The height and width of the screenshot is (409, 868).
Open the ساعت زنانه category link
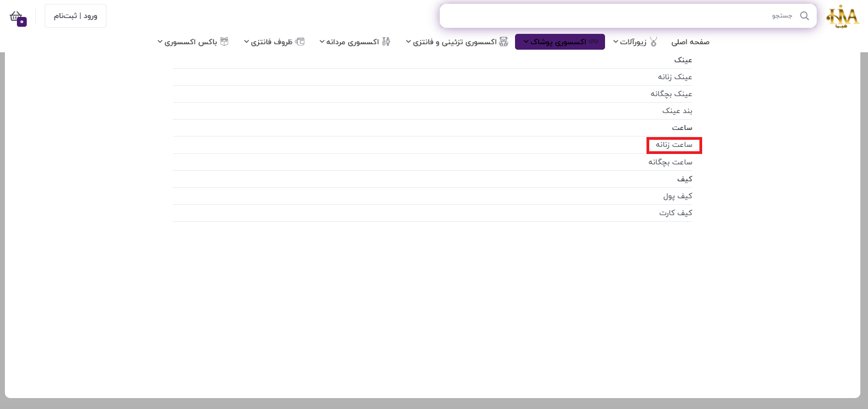[x=674, y=145]
